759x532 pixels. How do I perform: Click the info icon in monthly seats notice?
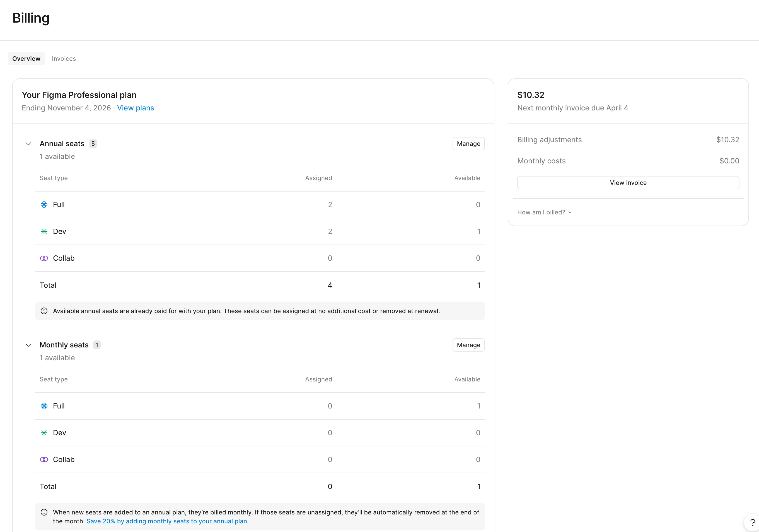point(44,512)
